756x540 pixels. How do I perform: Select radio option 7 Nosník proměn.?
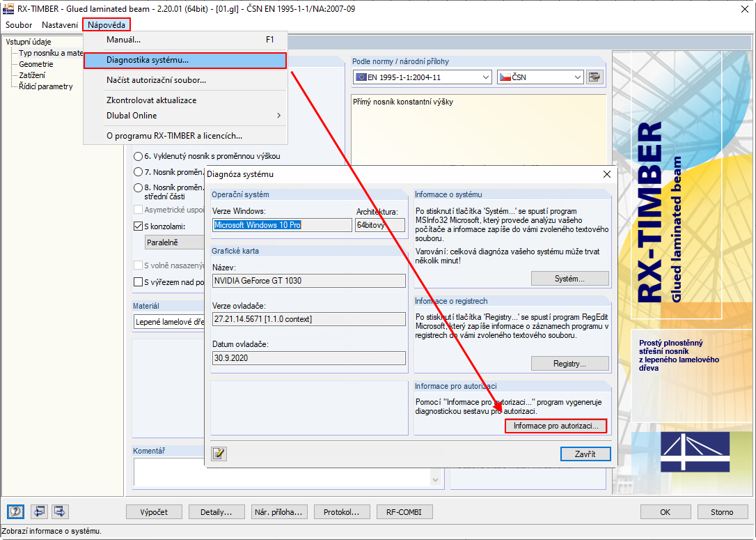(x=138, y=172)
